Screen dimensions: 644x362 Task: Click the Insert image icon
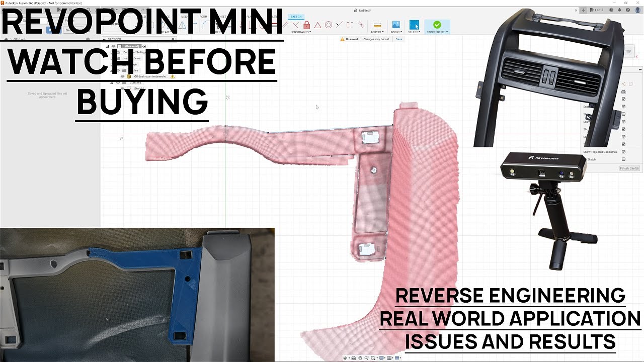pos(396,24)
